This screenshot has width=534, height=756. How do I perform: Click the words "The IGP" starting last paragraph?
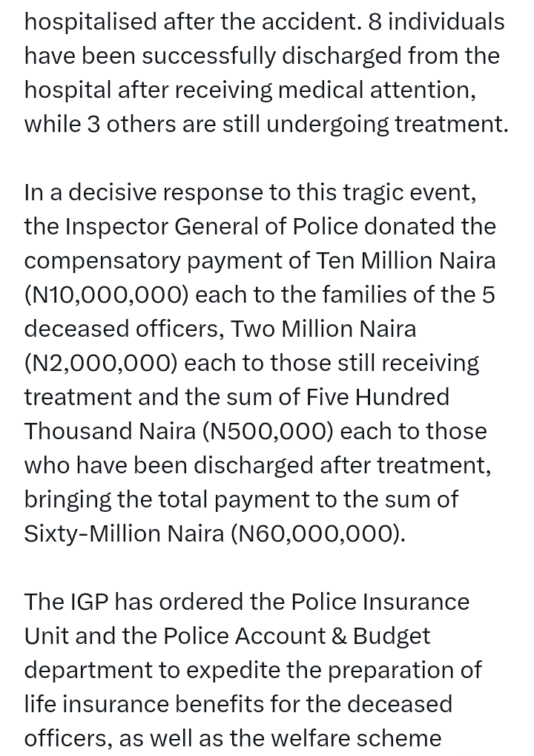click(x=67, y=602)
